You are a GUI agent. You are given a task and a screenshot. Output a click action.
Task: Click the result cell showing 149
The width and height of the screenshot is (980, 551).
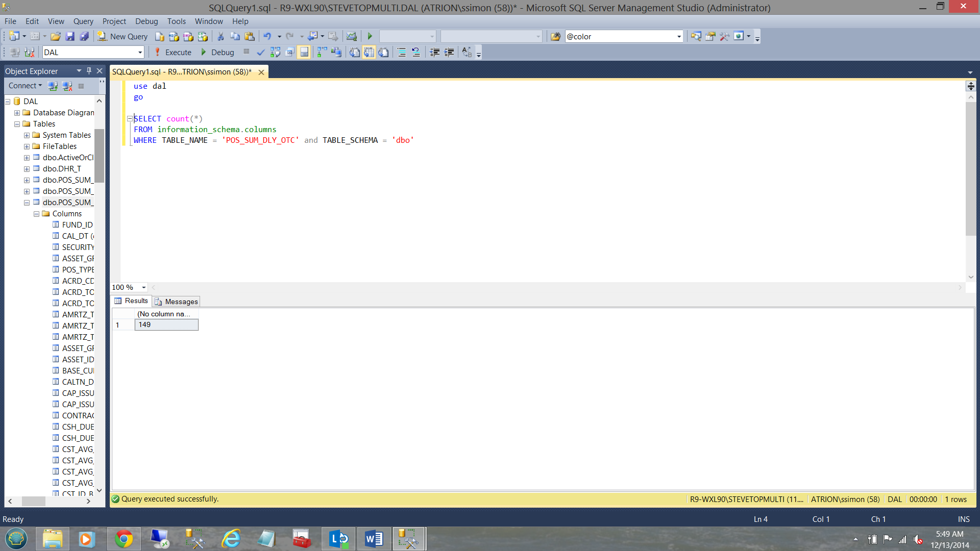[x=166, y=325]
